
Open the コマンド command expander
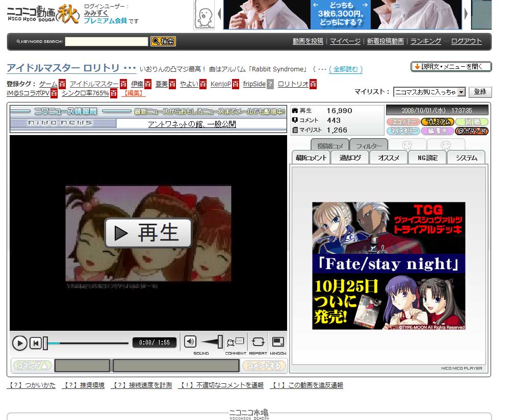click(x=32, y=365)
